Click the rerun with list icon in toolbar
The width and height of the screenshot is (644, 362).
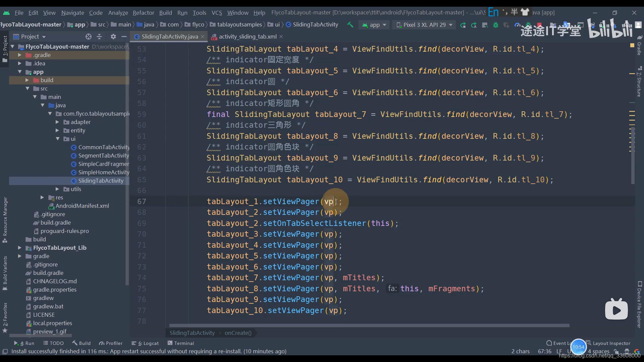click(x=485, y=25)
